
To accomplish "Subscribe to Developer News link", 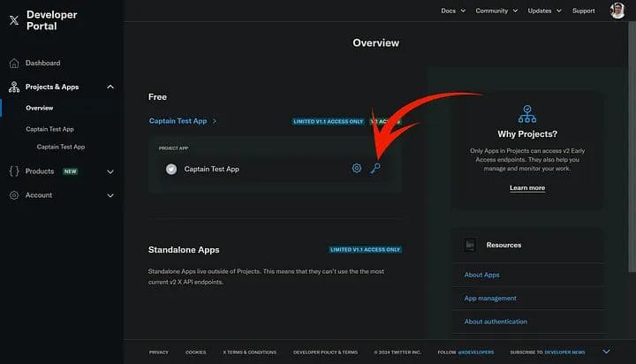I will (x=564, y=353).
